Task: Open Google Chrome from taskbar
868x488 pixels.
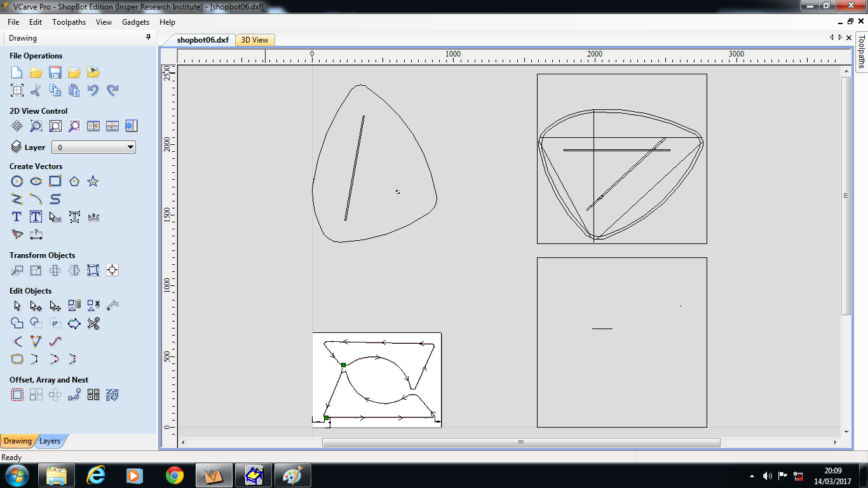Action: pos(175,475)
